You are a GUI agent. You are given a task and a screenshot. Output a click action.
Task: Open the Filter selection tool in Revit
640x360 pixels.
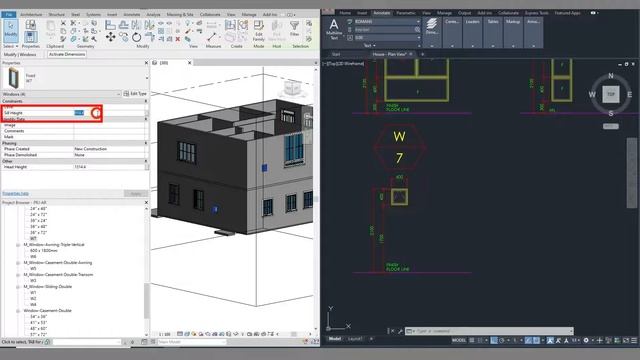(x=294, y=29)
